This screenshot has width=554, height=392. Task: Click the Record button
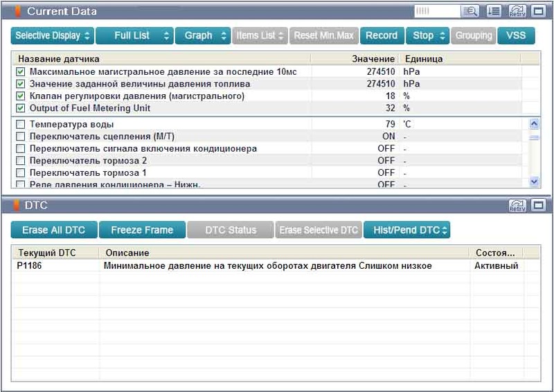click(x=382, y=36)
